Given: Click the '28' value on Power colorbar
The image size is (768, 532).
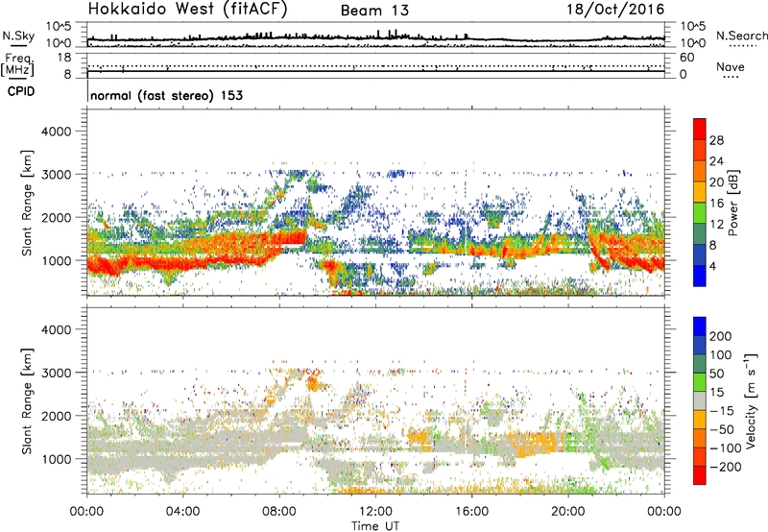Looking at the screenshot, I should click(x=716, y=140).
